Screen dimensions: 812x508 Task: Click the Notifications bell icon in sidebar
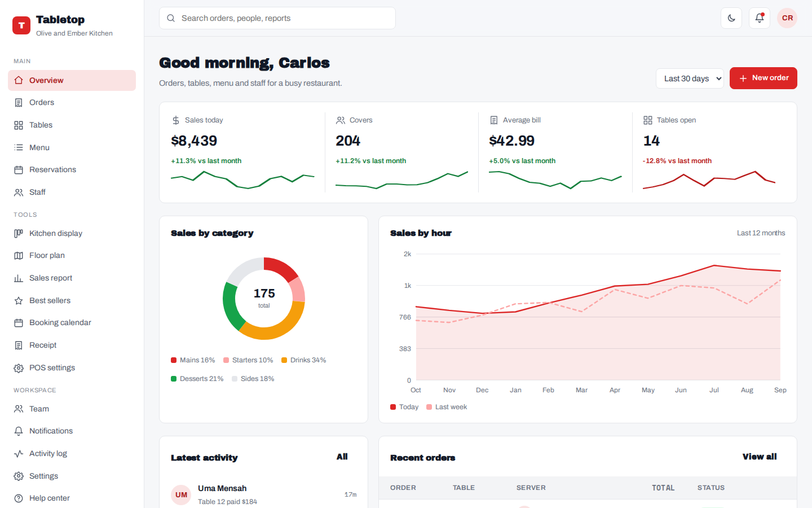[19, 431]
